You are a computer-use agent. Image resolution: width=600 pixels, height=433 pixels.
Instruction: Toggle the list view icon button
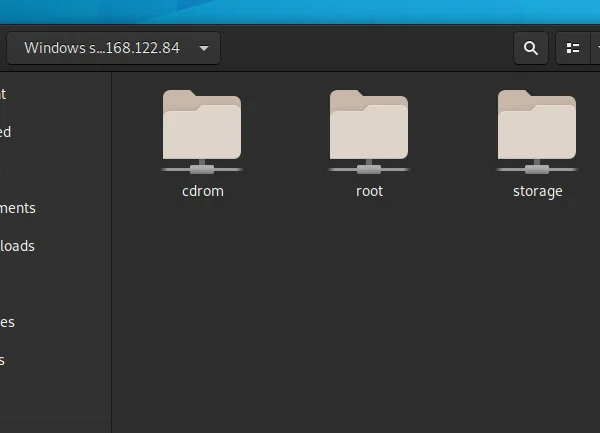[573, 48]
